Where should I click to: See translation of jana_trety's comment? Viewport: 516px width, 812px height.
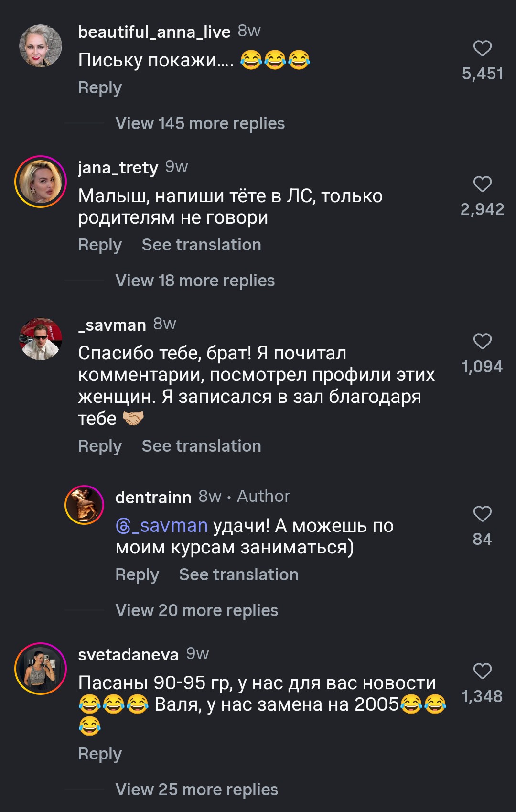pyautogui.click(x=201, y=245)
